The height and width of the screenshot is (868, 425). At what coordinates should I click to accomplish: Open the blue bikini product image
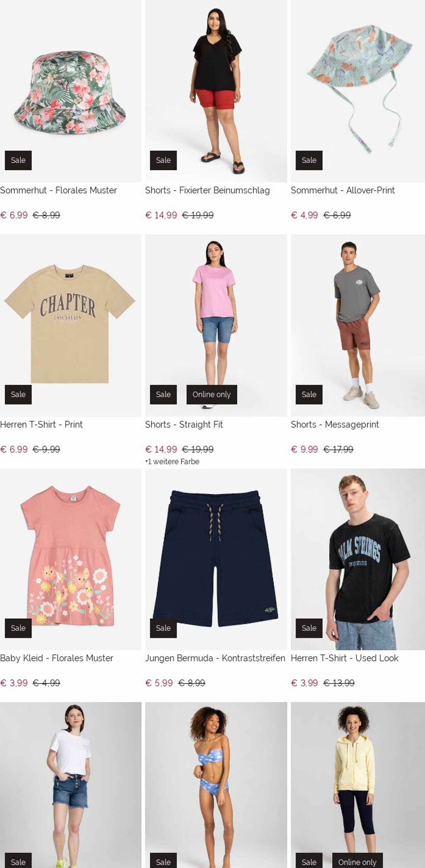216,785
